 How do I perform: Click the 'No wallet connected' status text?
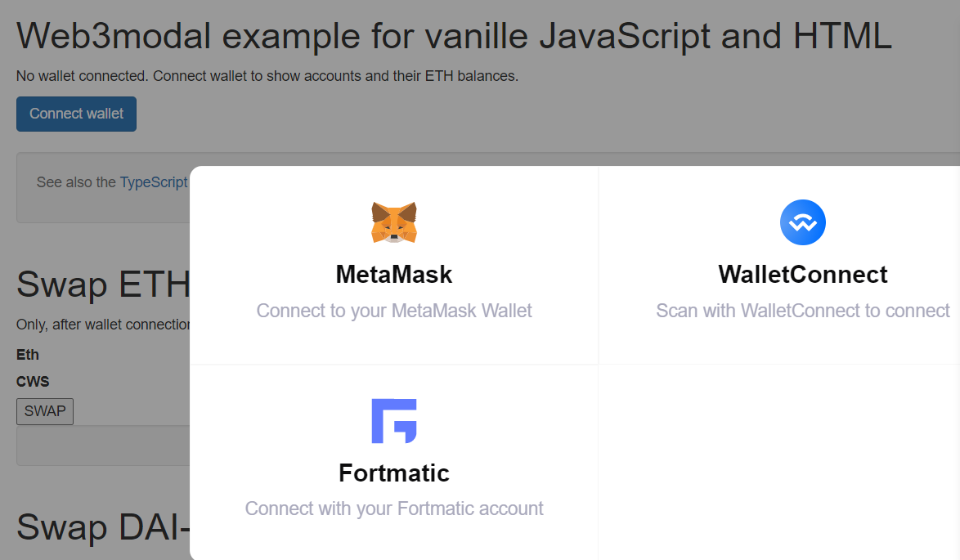[x=267, y=76]
